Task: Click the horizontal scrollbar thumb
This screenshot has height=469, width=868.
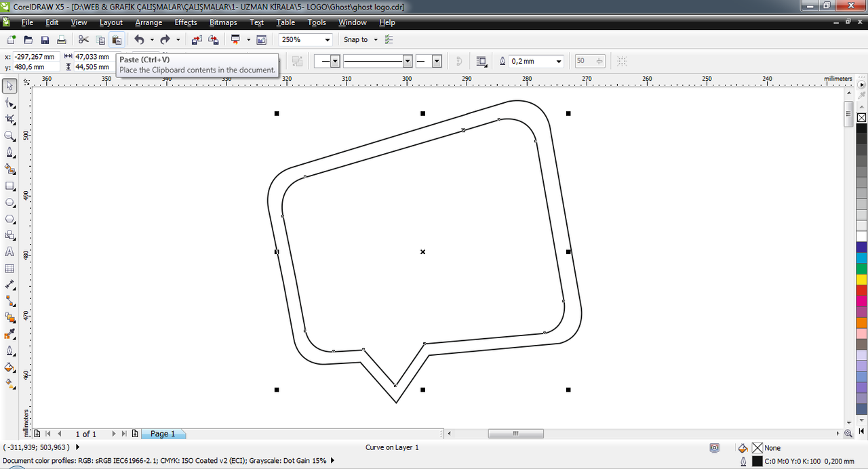Action: (515, 434)
